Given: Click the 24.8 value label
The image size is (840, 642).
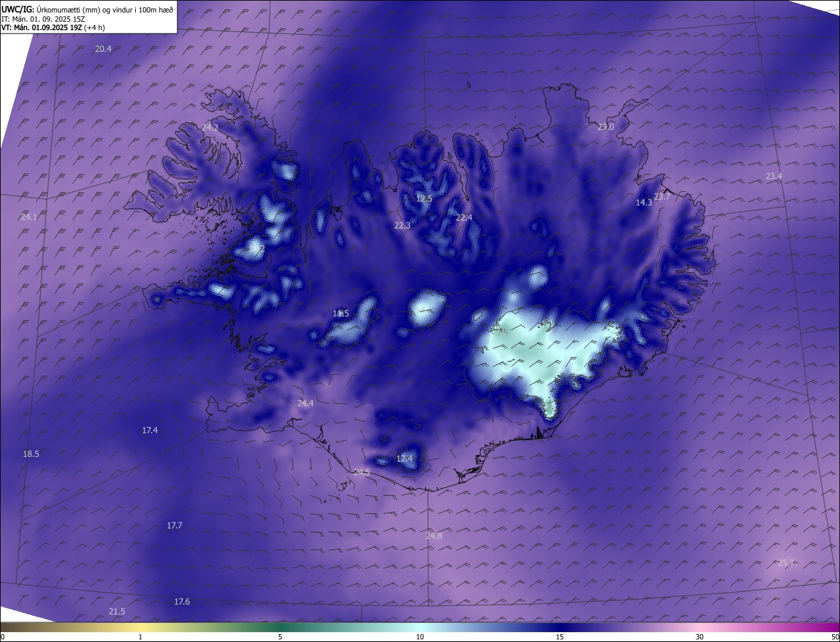Looking at the screenshot, I should [x=434, y=536].
